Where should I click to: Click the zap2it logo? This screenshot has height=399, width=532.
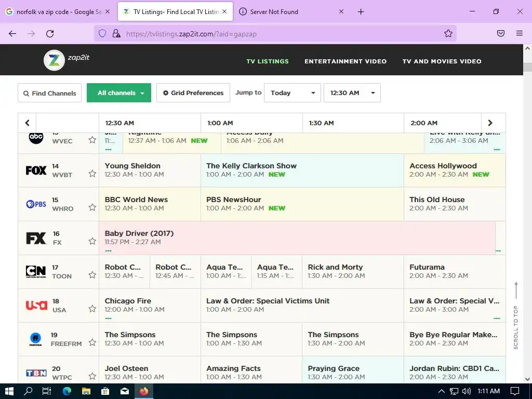click(x=67, y=60)
